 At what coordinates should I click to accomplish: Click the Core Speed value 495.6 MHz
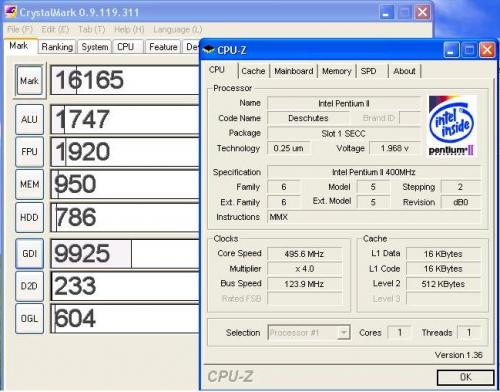point(304,254)
